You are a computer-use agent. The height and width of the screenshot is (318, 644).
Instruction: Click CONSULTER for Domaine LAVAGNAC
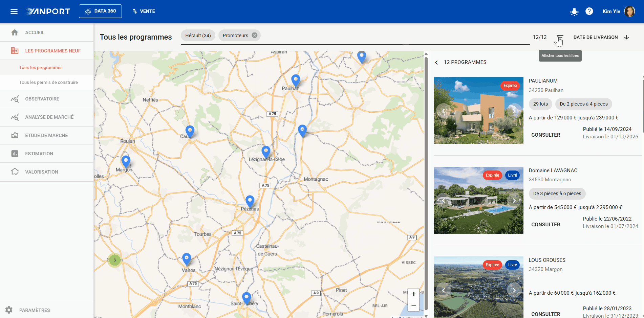(x=546, y=225)
